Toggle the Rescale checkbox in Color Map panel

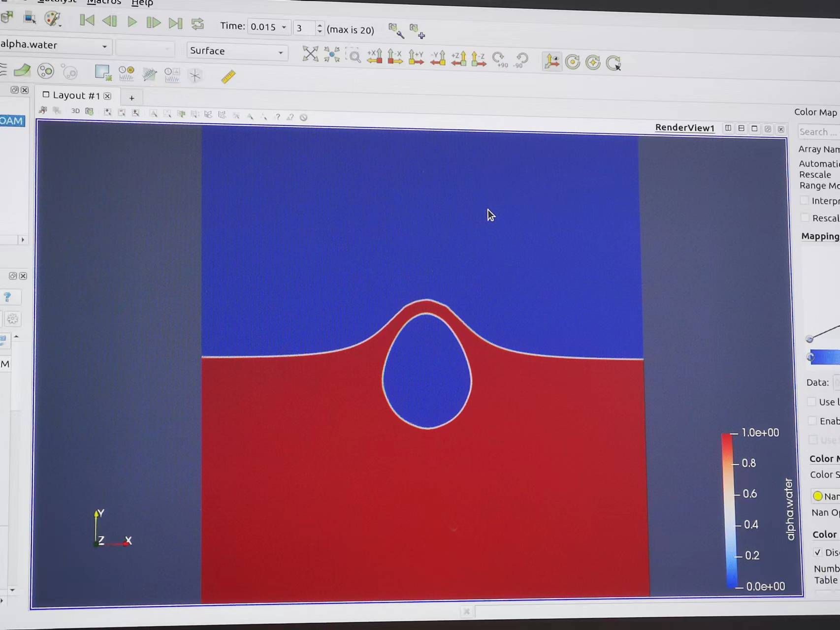coord(805,218)
